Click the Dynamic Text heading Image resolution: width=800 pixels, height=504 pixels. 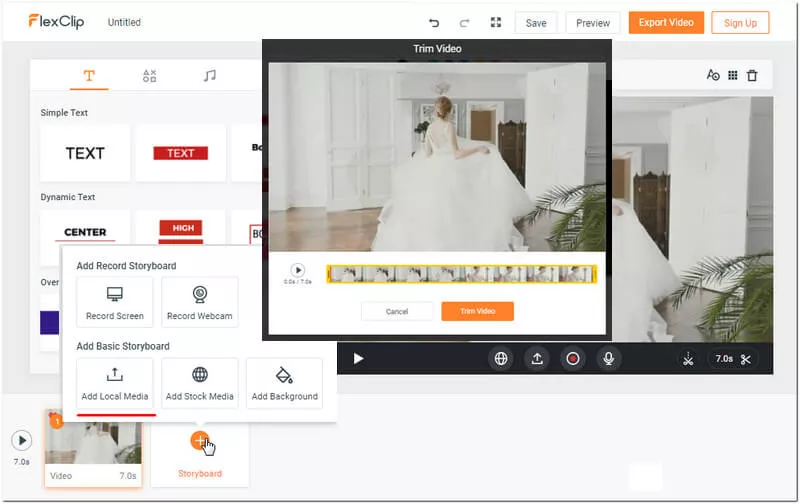coord(68,197)
